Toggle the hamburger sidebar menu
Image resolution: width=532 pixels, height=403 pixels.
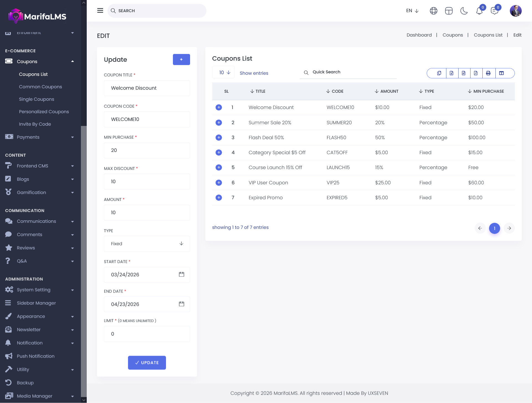click(x=100, y=11)
